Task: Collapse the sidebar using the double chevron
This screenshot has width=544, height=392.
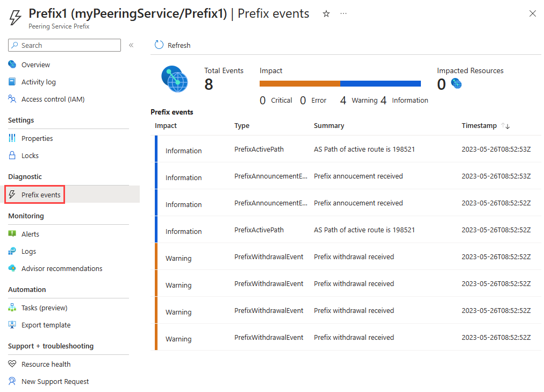Action: 131,45
